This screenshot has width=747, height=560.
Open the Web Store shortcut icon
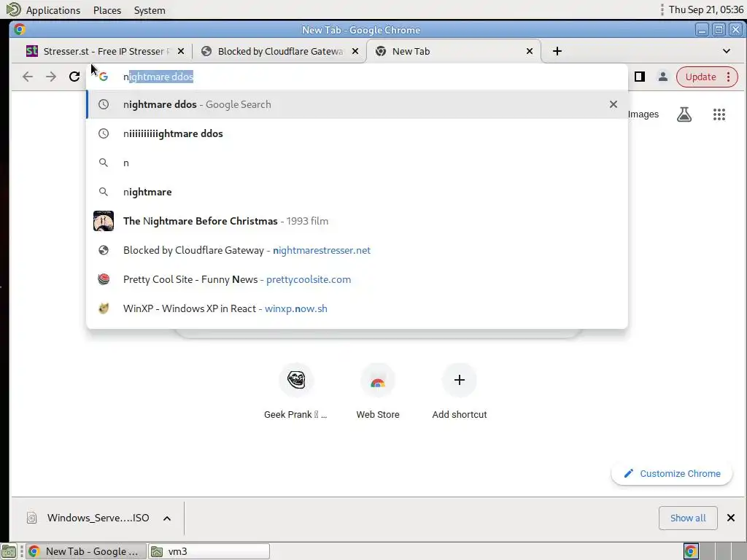378,380
